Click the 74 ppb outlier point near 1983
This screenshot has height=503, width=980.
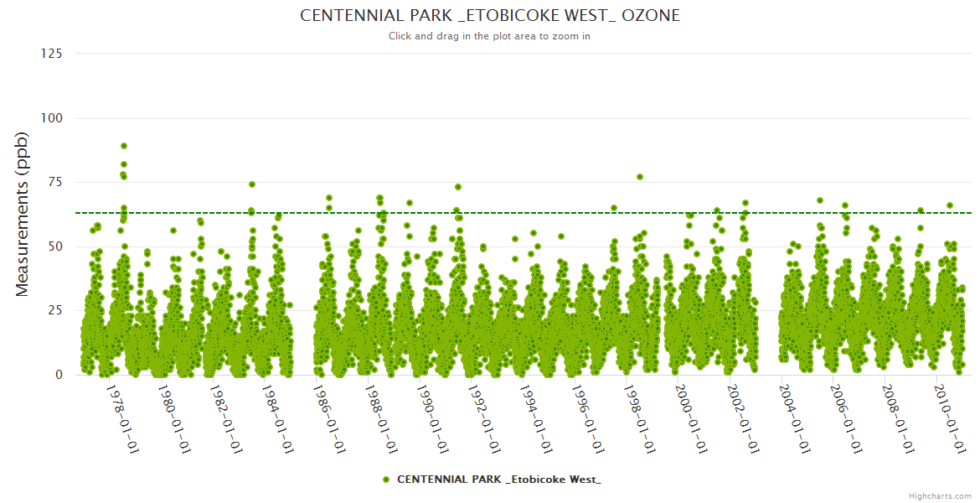coord(252,184)
